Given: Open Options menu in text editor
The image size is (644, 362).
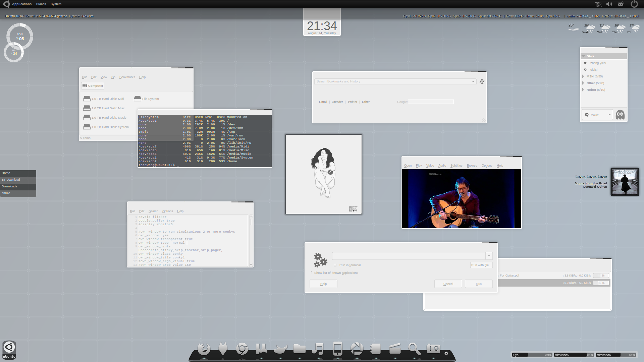Looking at the screenshot, I should [167, 211].
